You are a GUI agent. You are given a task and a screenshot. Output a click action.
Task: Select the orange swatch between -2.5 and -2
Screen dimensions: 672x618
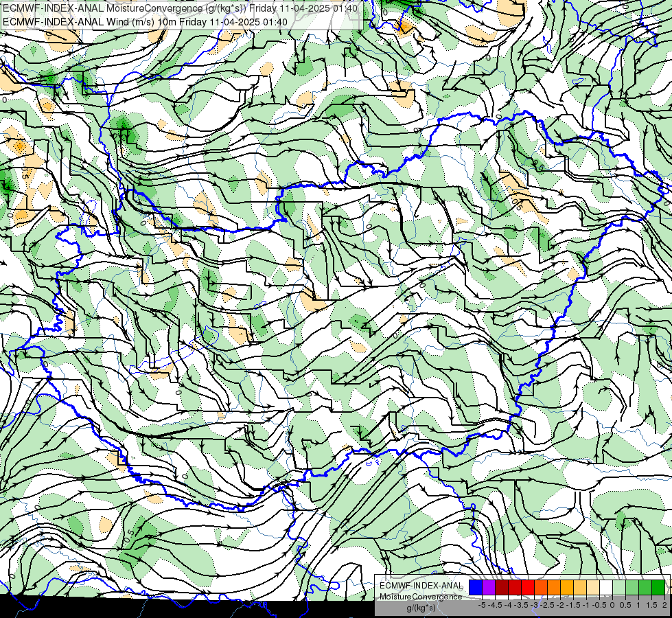pyautogui.click(x=554, y=587)
